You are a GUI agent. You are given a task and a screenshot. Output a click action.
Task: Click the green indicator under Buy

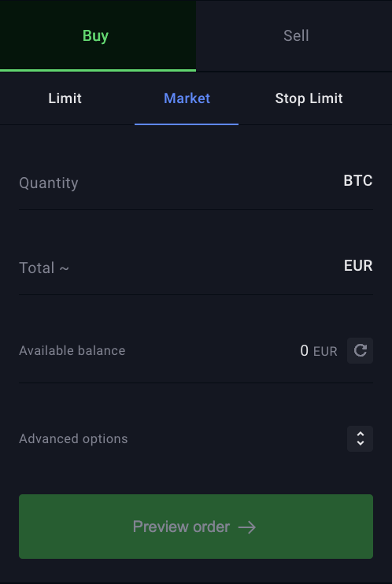coord(98,70)
